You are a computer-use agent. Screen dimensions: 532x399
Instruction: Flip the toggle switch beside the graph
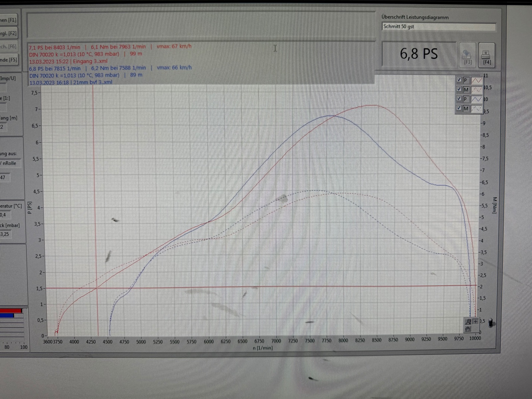coord(491,323)
